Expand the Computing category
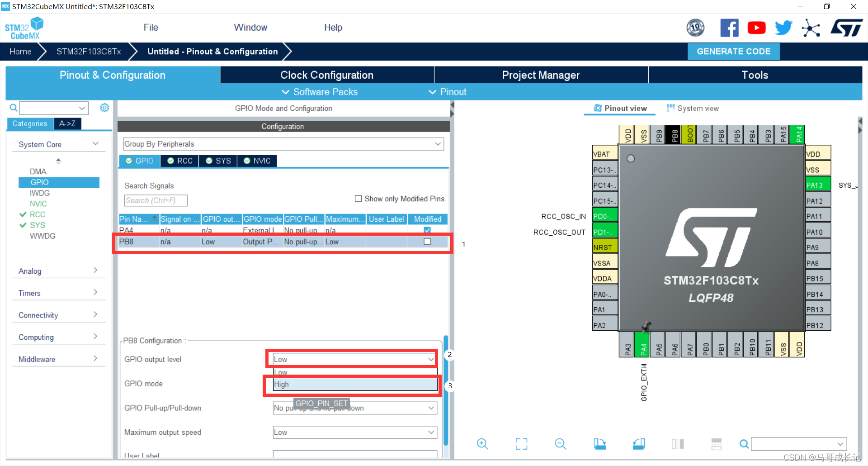 (59, 338)
